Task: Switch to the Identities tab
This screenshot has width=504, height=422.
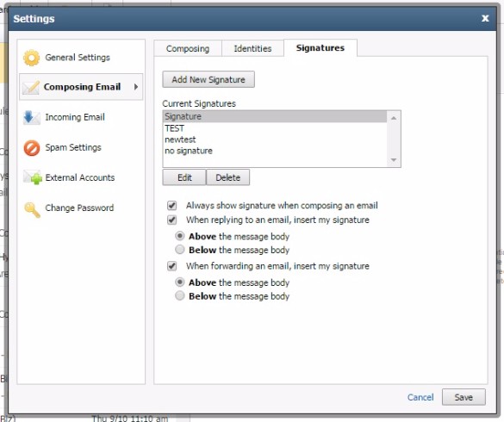Action: coord(252,48)
